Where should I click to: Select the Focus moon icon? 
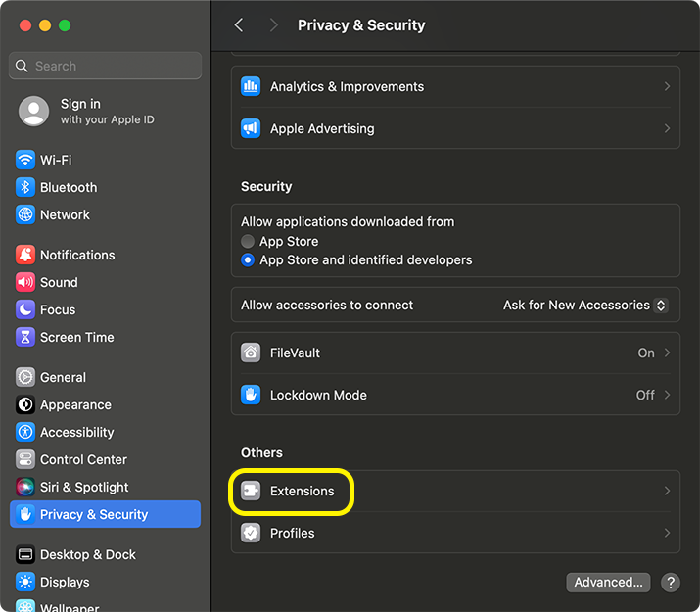(x=25, y=309)
